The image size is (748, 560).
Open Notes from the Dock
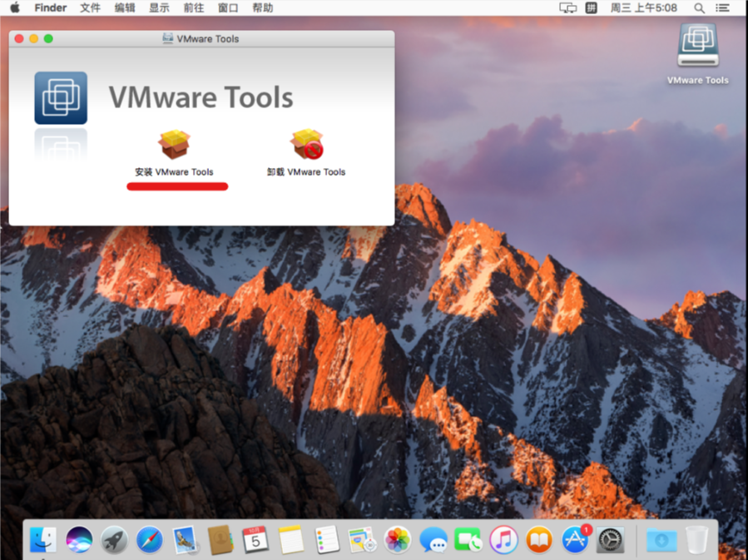click(x=291, y=540)
